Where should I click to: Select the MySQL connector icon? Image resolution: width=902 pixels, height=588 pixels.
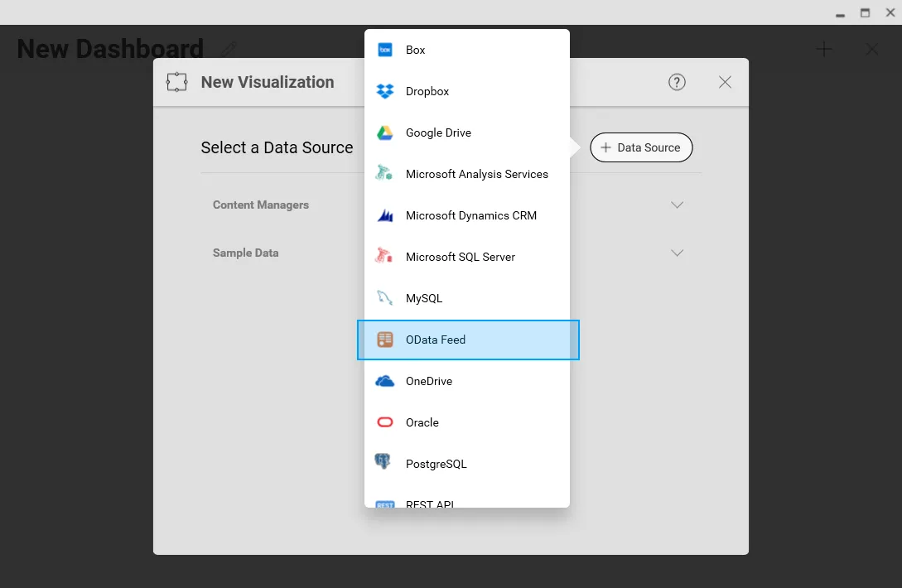tap(384, 298)
